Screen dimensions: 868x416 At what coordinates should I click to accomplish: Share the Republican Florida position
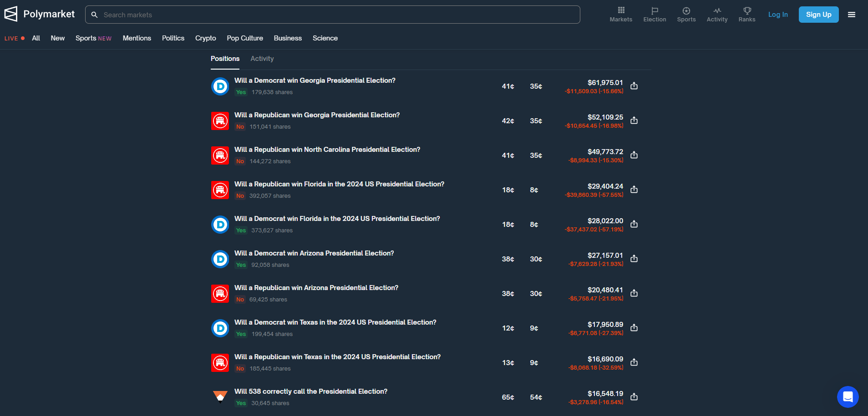[634, 190]
